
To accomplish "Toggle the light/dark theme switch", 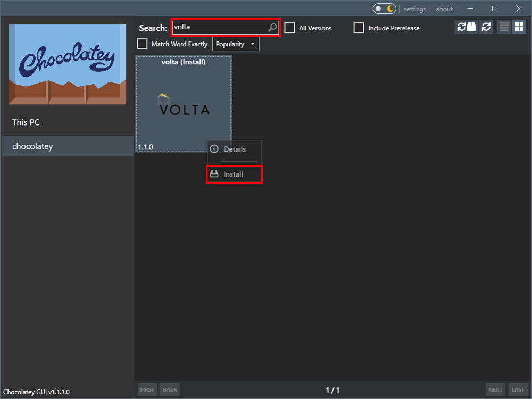I will [x=384, y=9].
